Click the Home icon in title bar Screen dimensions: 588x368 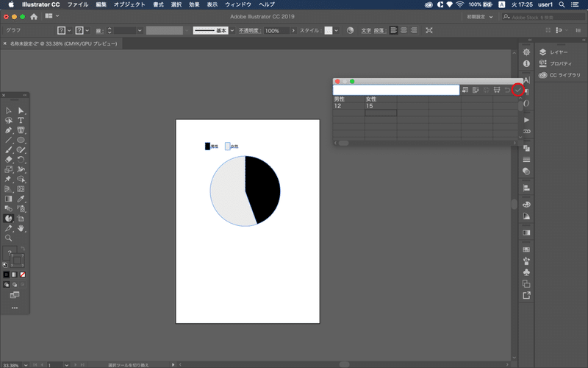coord(34,16)
